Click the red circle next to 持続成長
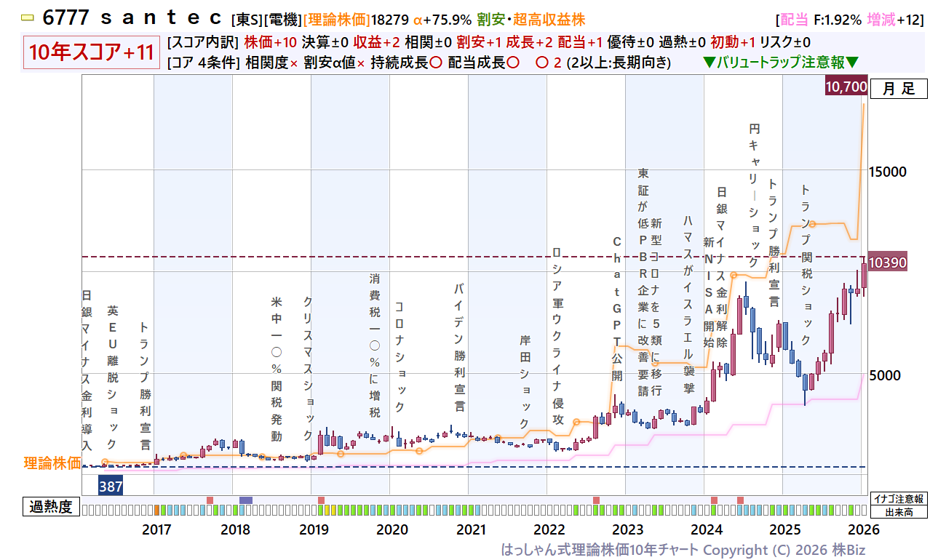Image resolution: width=946 pixels, height=560 pixels. click(x=435, y=63)
